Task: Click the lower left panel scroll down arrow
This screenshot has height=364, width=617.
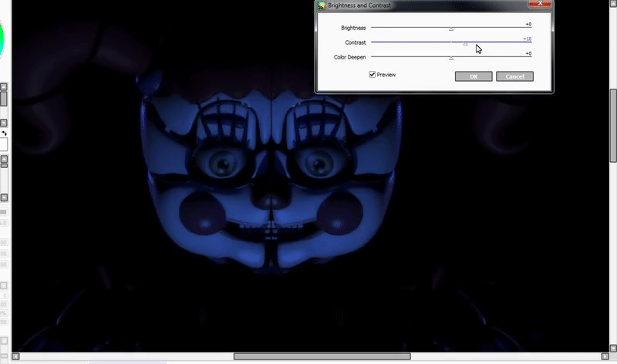Action: pyautogui.click(x=4, y=197)
